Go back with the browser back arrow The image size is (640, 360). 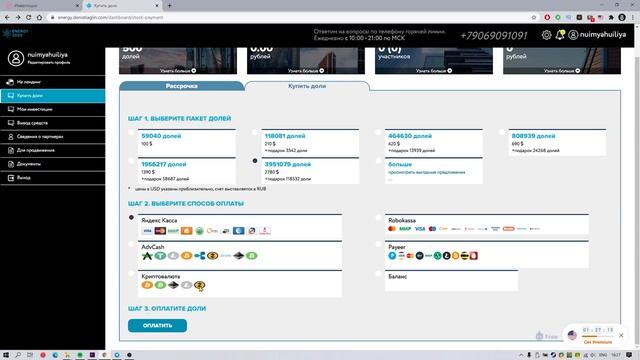coord(7,18)
